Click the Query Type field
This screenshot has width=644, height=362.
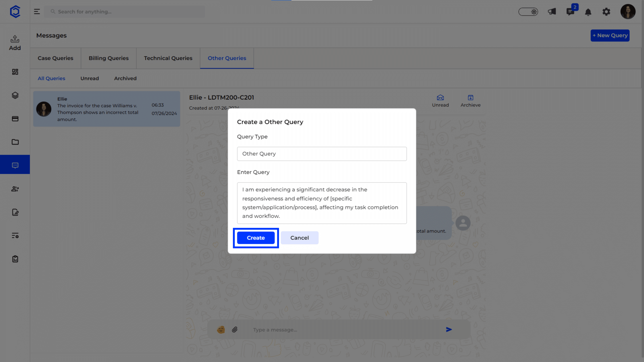(322, 154)
